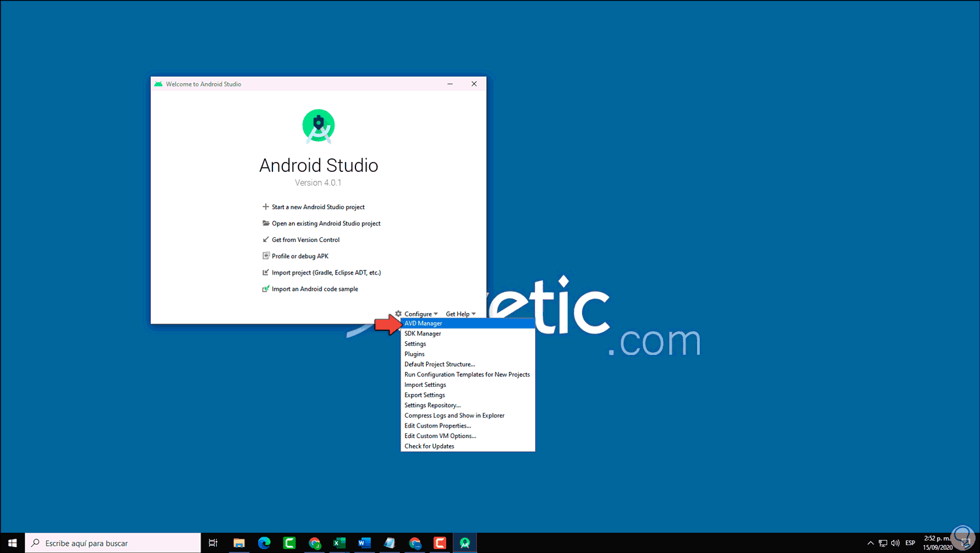The height and width of the screenshot is (553, 980).
Task: Open the Windows Start menu
Action: (x=12, y=543)
